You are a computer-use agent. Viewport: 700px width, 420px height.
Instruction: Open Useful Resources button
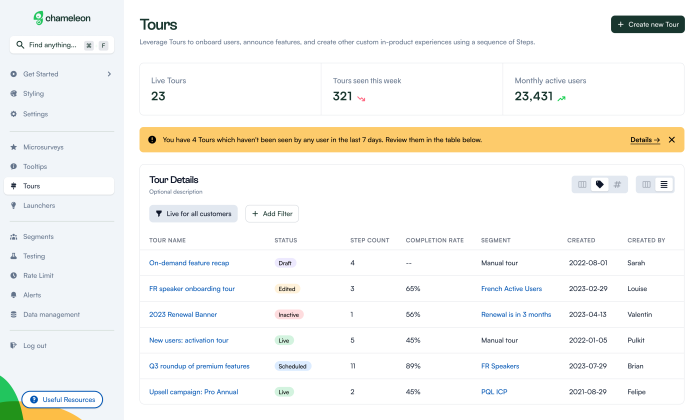pos(62,399)
